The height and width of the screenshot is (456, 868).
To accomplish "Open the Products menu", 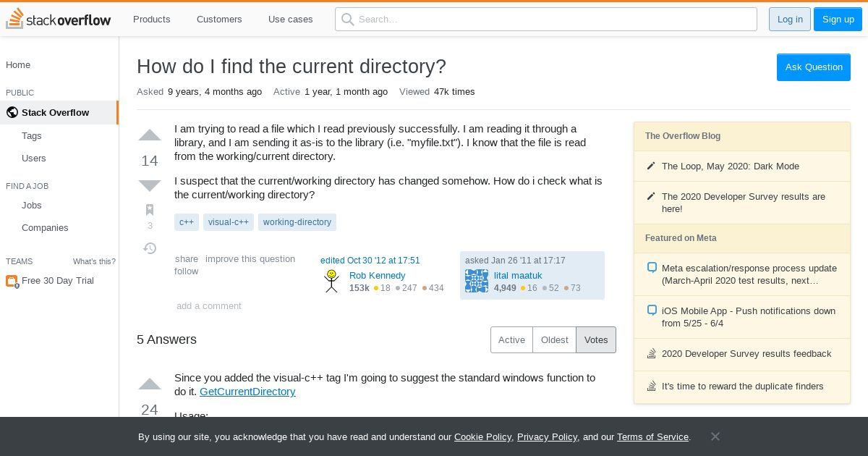I will [x=152, y=19].
